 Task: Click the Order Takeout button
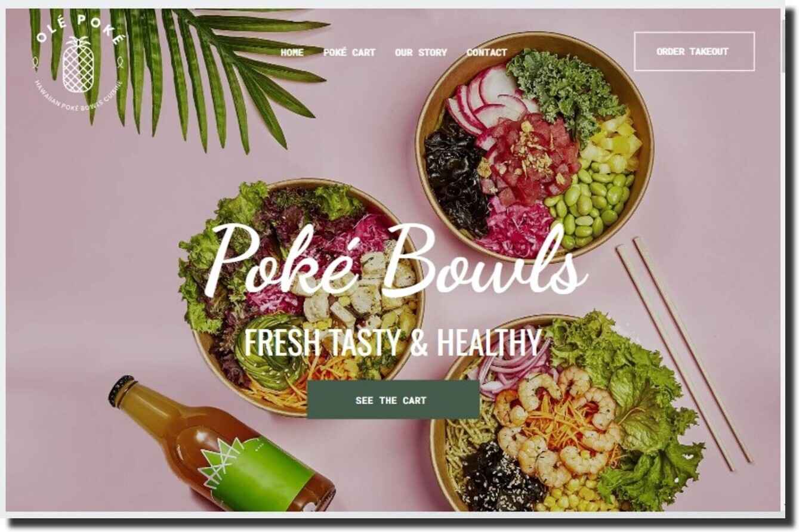pos(694,51)
